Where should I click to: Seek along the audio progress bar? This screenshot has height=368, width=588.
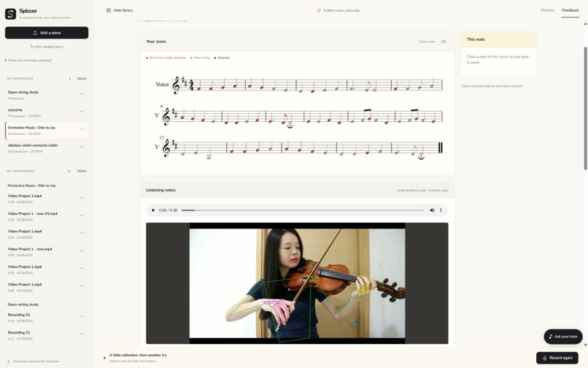[x=302, y=210]
